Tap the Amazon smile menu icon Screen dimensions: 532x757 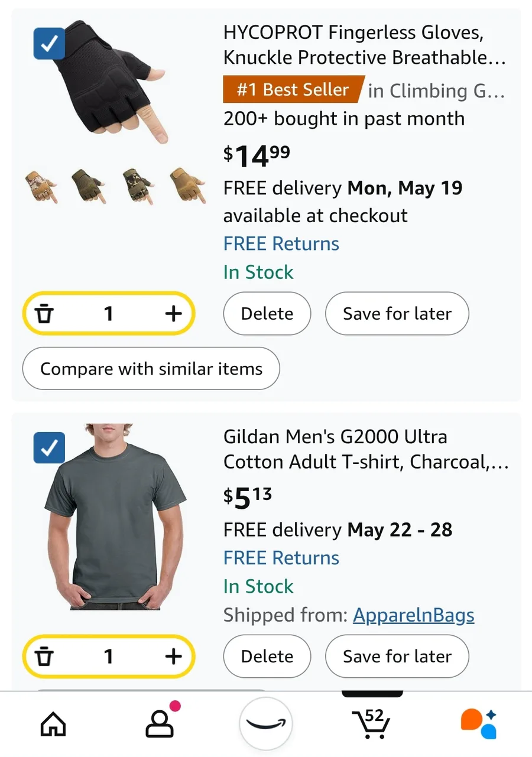tap(266, 723)
